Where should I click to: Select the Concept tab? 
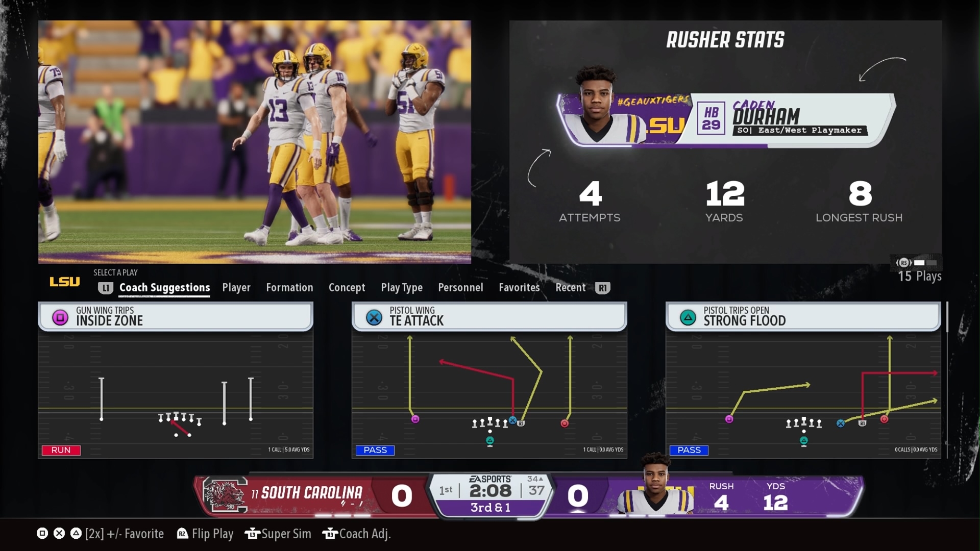(x=347, y=288)
